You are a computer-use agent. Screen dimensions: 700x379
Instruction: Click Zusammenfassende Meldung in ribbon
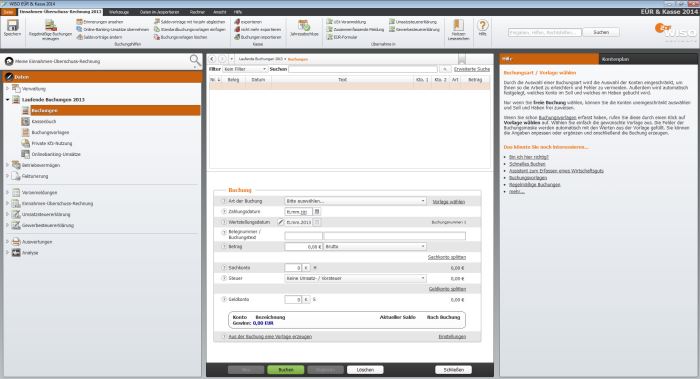(x=355, y=29)
